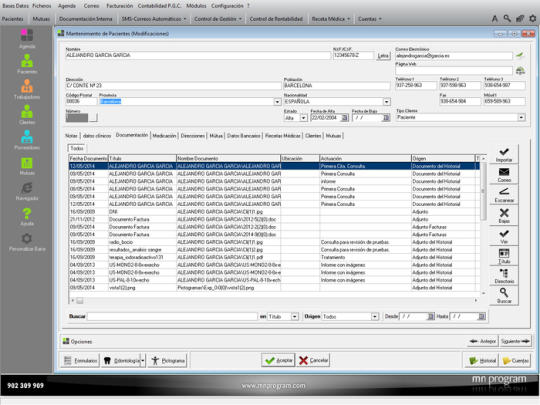Open the Agenda sidebar icon
The height and width of the screenshot is (405, 540).
pos(27,39)
